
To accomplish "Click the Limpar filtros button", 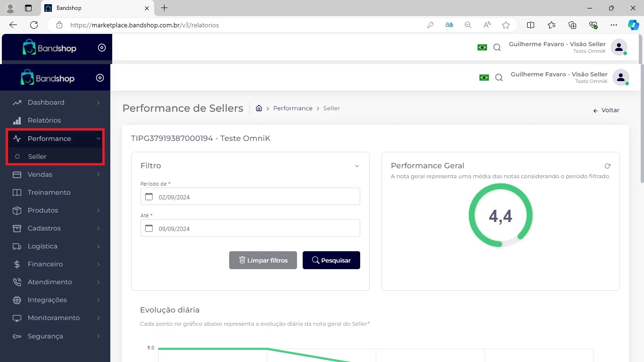I will (263, 260).
